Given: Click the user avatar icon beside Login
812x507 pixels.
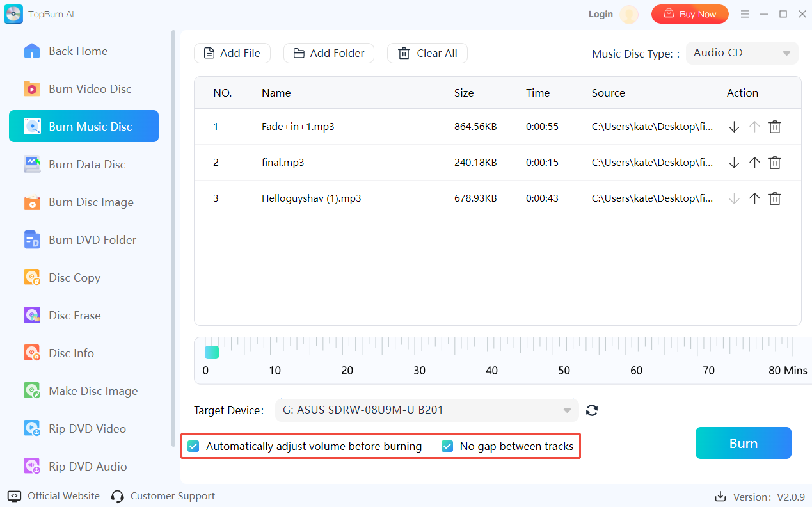Looking at the screenshot, I should click(629, 14).
